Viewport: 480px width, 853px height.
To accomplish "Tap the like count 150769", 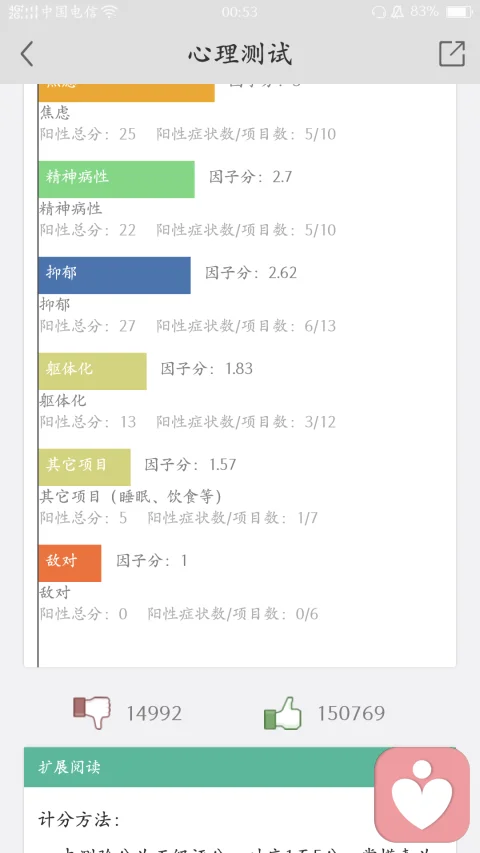I will click(x=351, y=713).
